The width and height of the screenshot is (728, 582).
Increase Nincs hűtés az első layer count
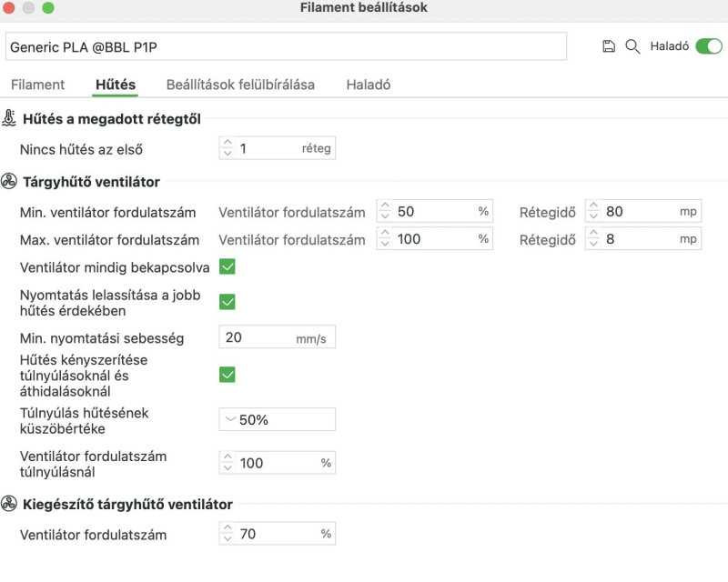(227, 143)
